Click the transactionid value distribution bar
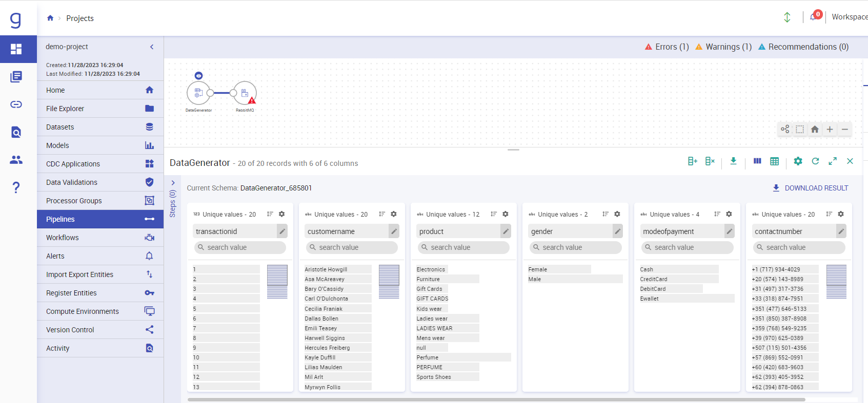This screenshot has width=868, height=403. 277,282
